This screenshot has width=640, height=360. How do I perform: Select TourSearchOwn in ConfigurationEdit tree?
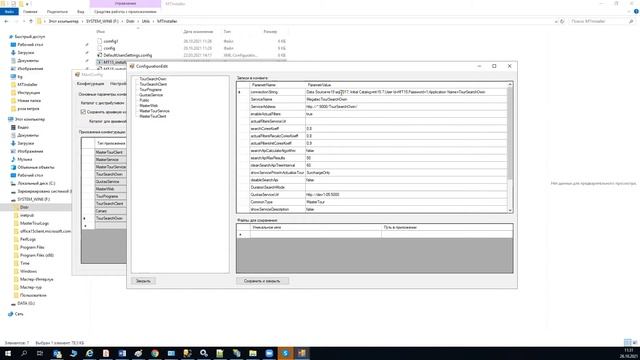(x=153, y=79)
